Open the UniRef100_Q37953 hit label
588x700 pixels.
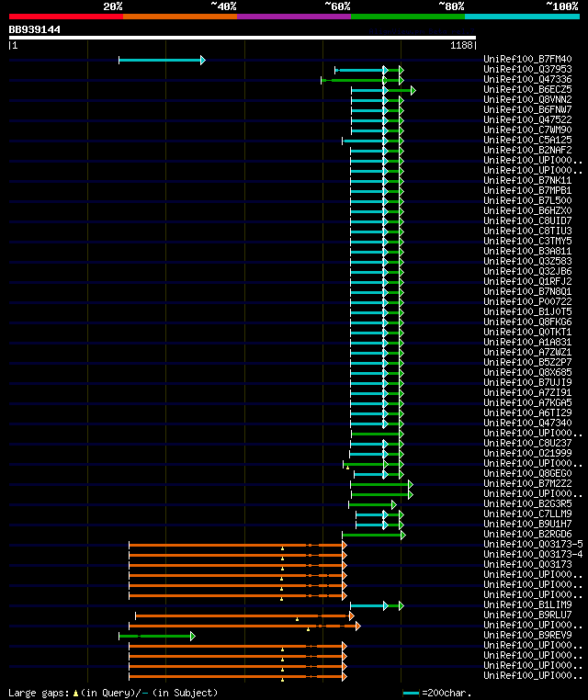pyautogui.click(x=527, y=69)
